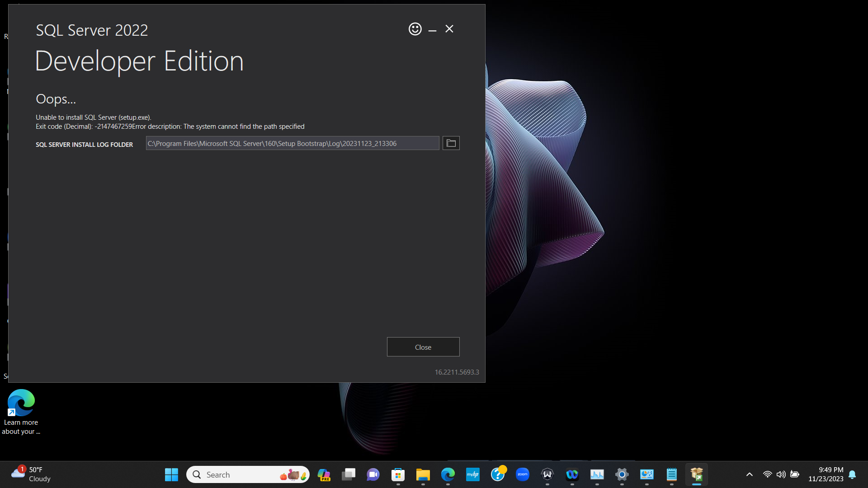Show hidden system tray icons
Screen dimensions: 868x488
749,474
